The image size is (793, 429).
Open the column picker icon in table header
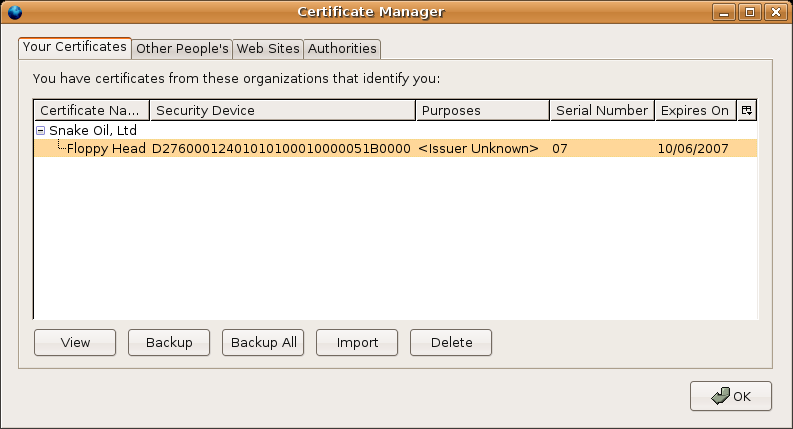[746, 110]
